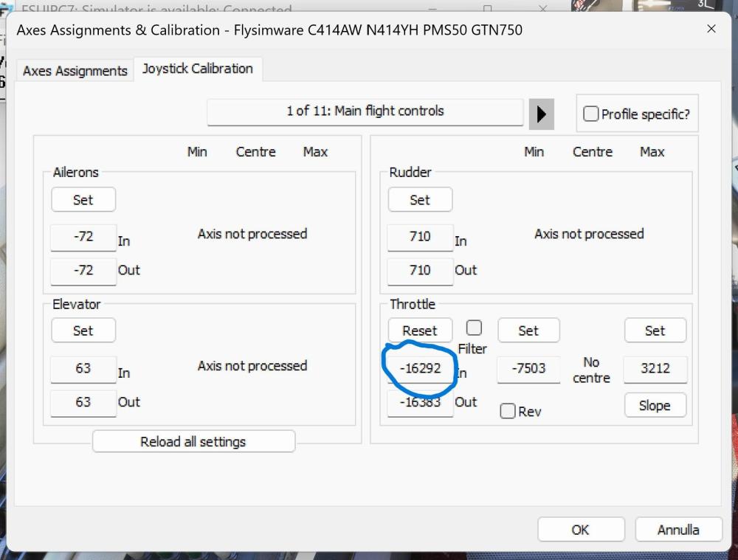Switch to the Axes Assignments tab
The image size is (738, 560).
75,71
